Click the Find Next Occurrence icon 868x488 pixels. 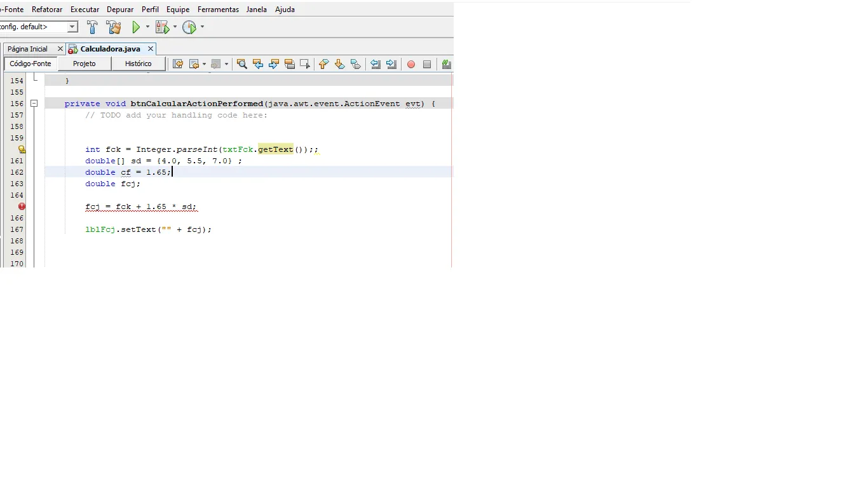[274, 64]
